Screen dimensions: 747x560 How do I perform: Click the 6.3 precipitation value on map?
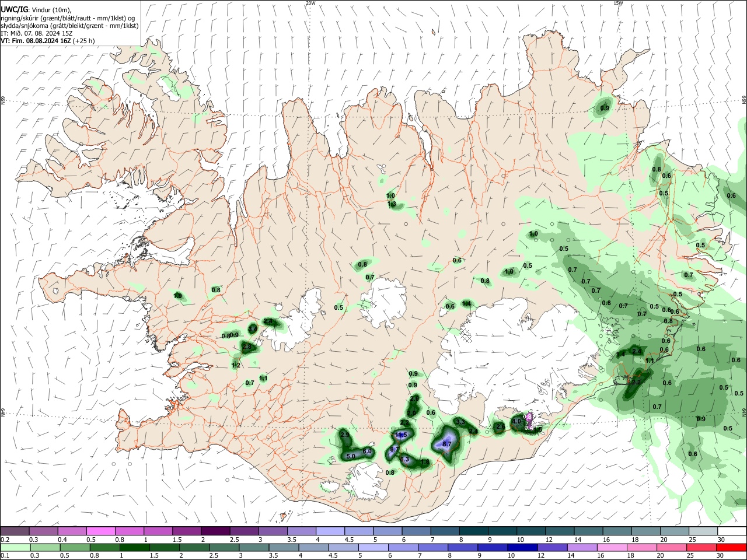coord(405,460)
